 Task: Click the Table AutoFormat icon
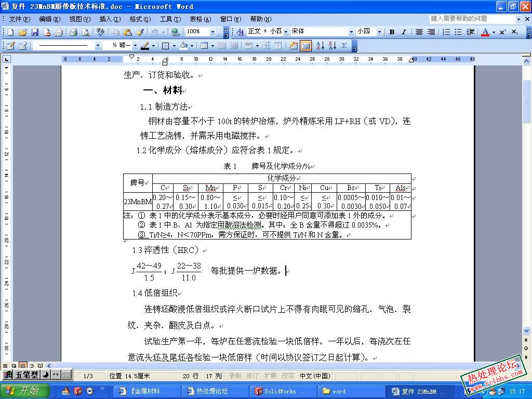[293, 46]
